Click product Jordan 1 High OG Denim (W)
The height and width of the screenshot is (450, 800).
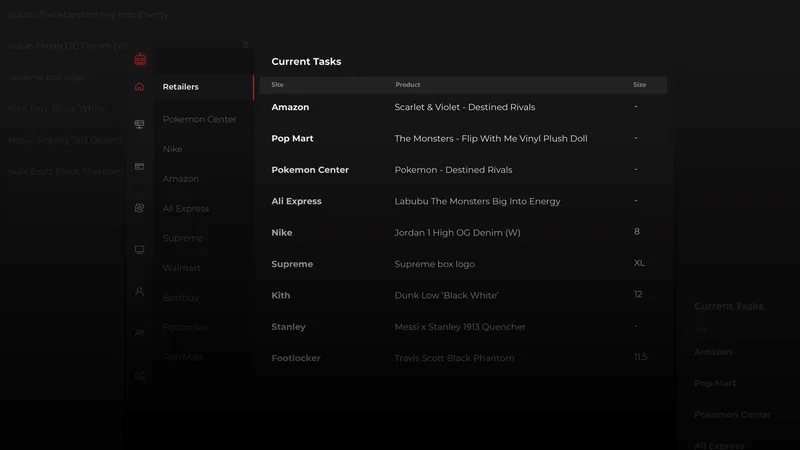pos(457,233)
